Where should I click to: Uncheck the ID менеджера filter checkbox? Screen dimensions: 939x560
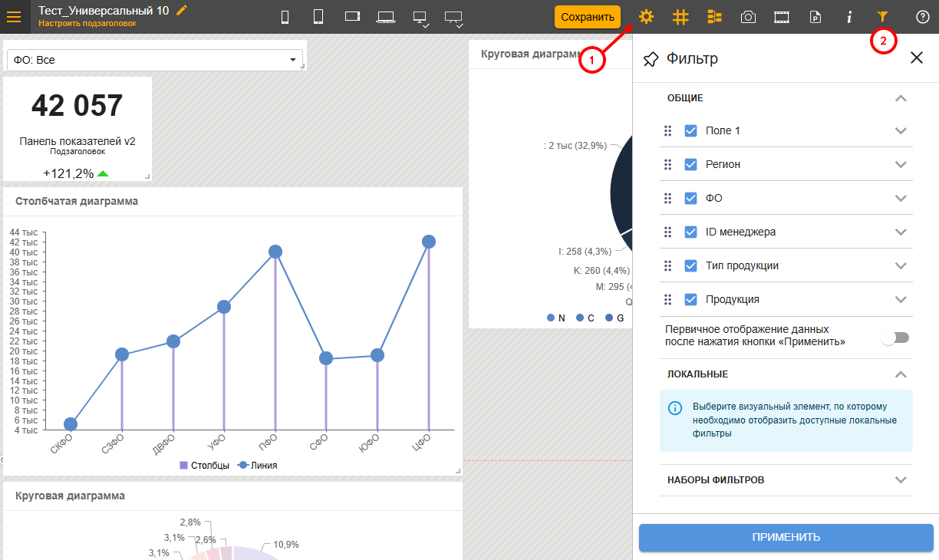pos(690,232)
